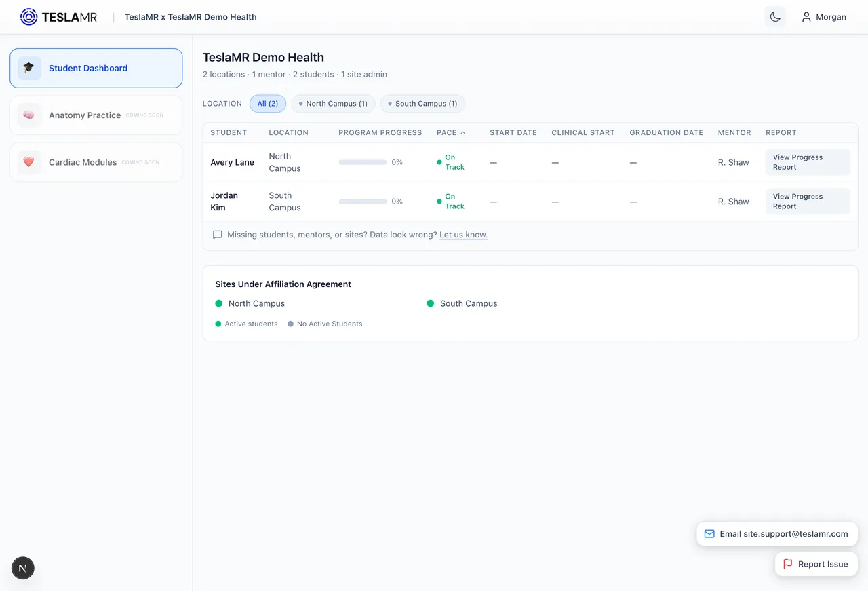The width and height of the screenshot is (868, 591).
Task: Click the flag icon on Report Issue
Action: (x=787, y=564)
